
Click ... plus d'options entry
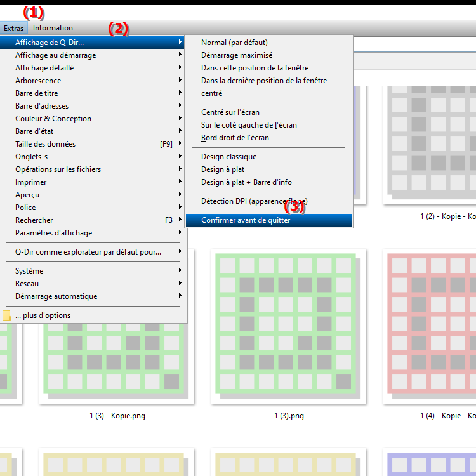[93, 315]
